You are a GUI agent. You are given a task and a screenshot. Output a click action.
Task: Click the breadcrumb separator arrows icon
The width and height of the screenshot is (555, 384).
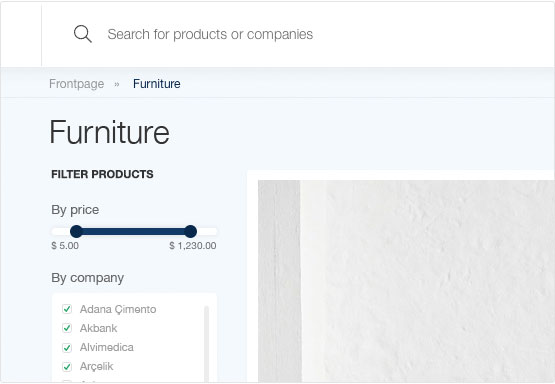click(x=117, y=84)
